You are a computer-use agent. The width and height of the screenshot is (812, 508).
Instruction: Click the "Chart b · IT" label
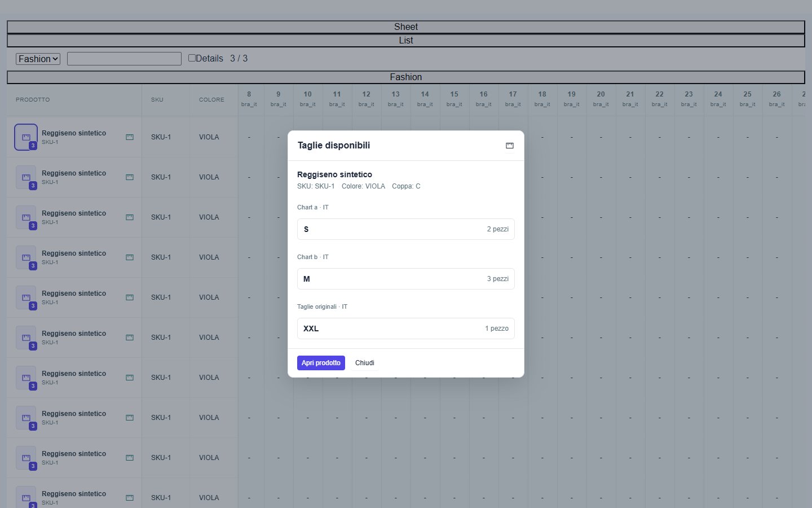click(313, 257)
